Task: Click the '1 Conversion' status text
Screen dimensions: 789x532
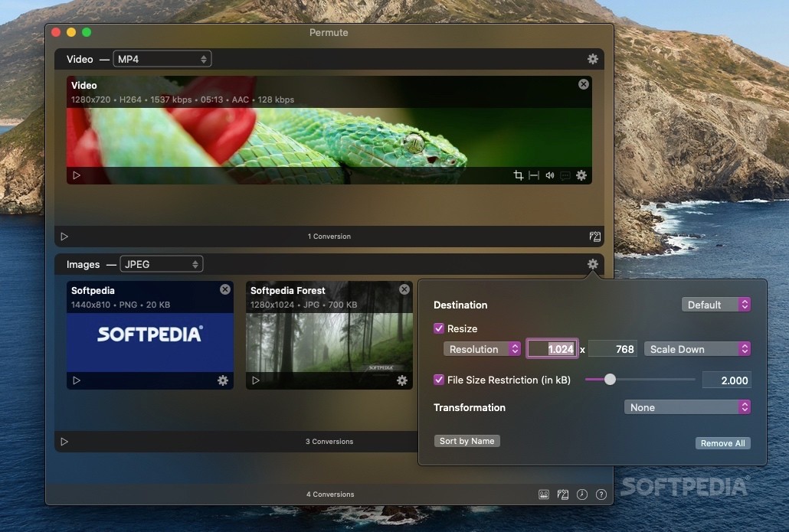Action: [329, 237]
